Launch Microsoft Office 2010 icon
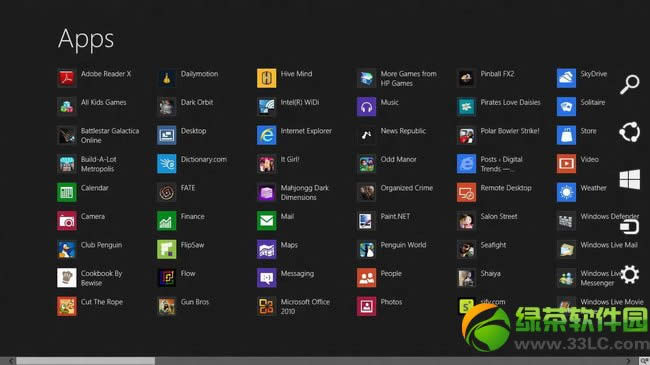This screenshot has height=365, width=650. coord(267,307)
